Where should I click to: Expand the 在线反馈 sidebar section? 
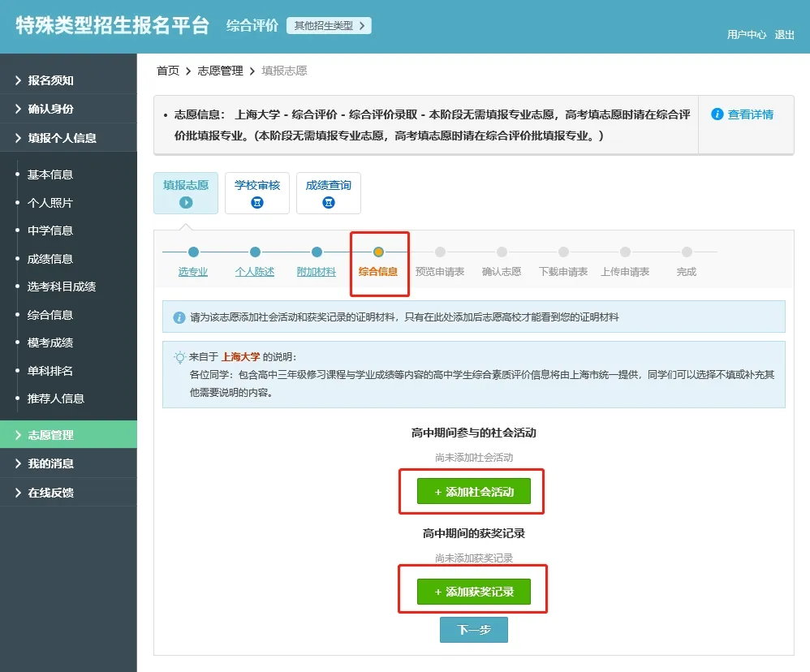tap(68, 493)
